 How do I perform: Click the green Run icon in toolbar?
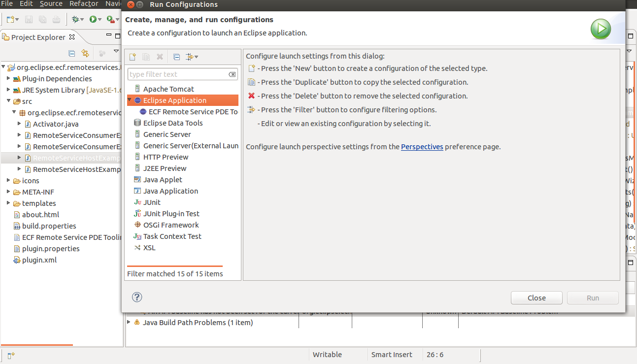pos(93,19)
